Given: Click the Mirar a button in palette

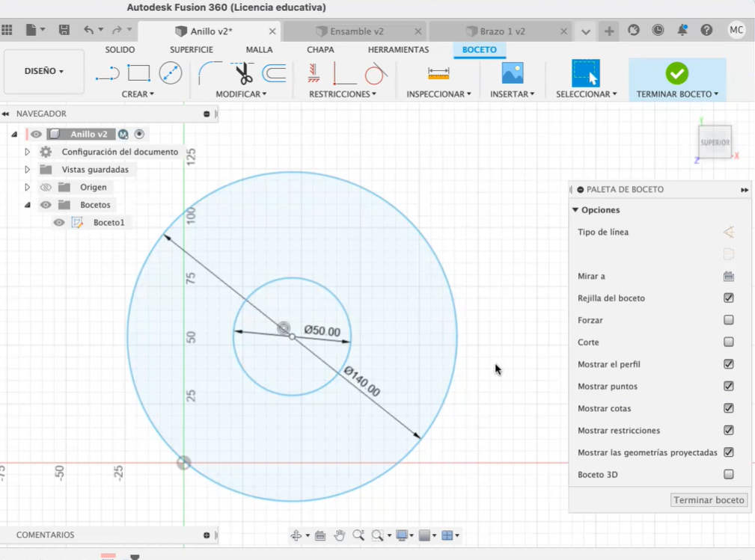Looking at the screenshot, I should pos(729,276).
